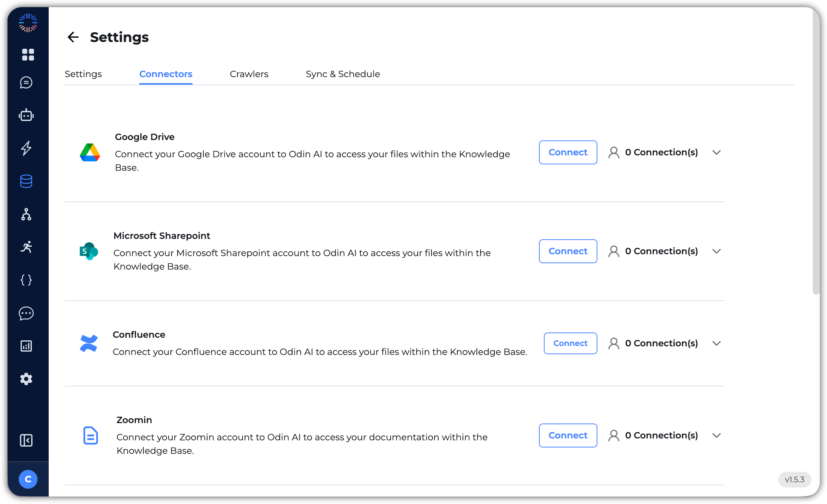Select the Knowledge Base database icon

click(x=26, y=181)
